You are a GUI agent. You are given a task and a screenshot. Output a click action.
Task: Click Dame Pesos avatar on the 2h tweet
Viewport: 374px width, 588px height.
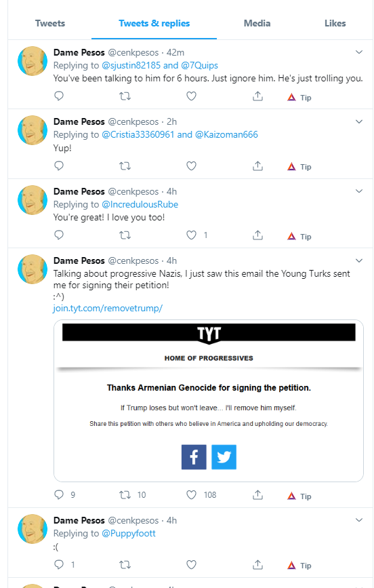[33, 130]
